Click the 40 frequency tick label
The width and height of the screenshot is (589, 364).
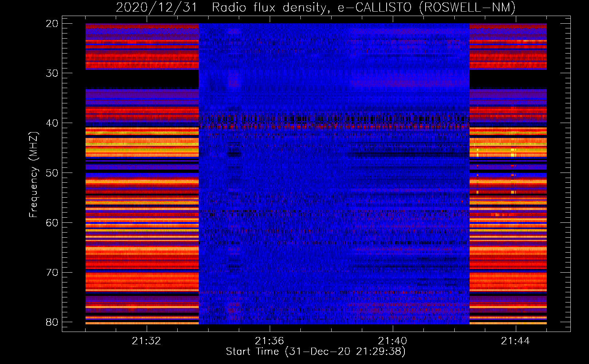point(52,123)
